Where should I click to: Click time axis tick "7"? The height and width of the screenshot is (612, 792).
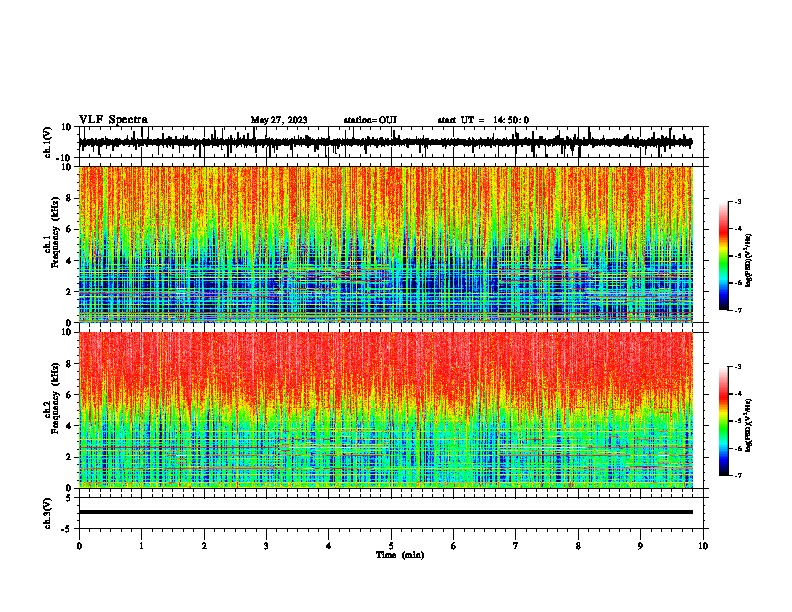(x=516, y=546)
